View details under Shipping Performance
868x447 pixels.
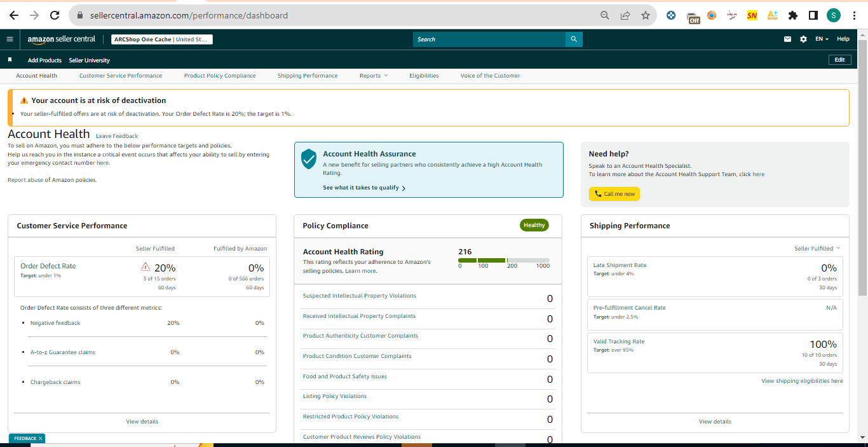[x=715, y=422]
